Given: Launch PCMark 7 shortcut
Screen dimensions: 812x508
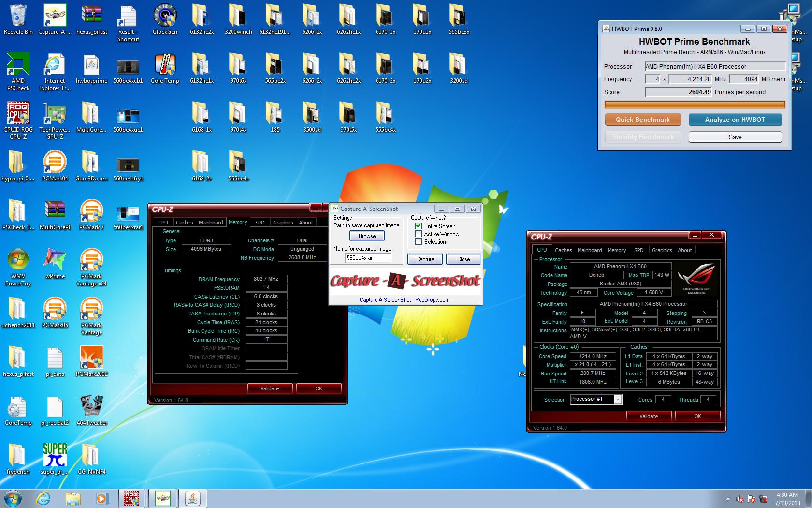Looking at the screenshot, I should 91,215.
